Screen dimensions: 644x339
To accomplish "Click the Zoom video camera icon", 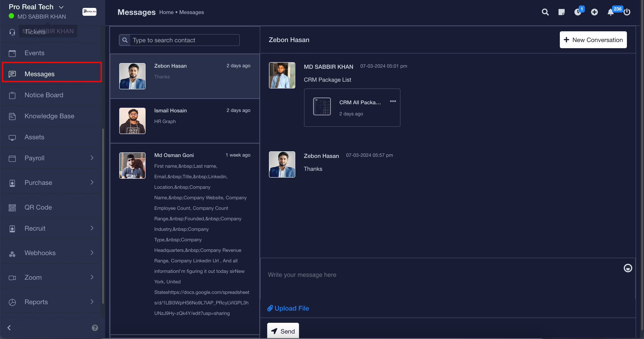I will 12,278.
